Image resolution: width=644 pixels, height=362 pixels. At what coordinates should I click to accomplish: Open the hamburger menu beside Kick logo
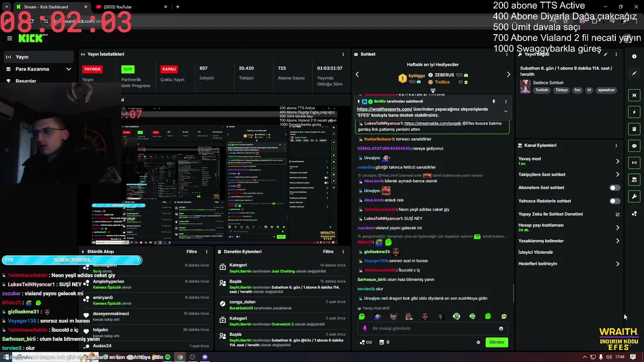(10, 38)
